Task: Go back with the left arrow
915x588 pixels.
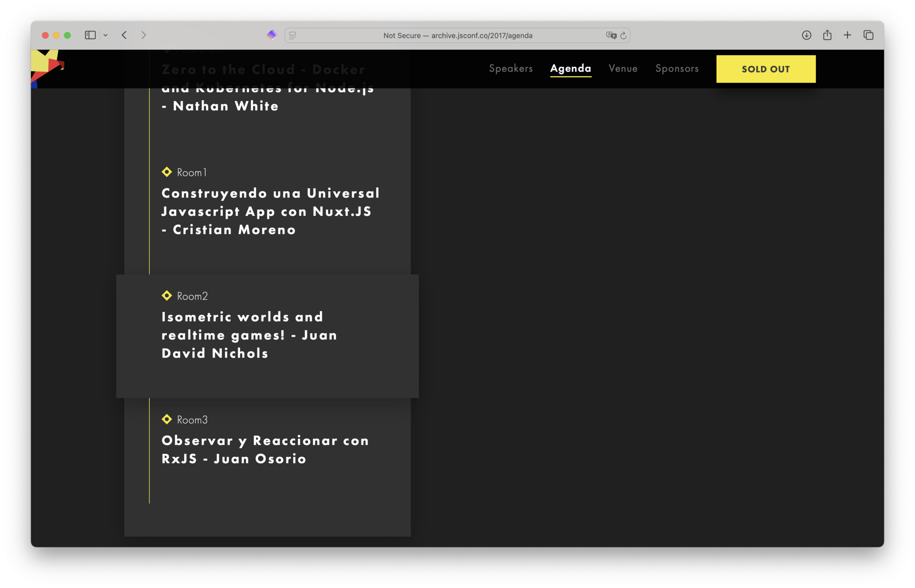Action: coord(124,35)
